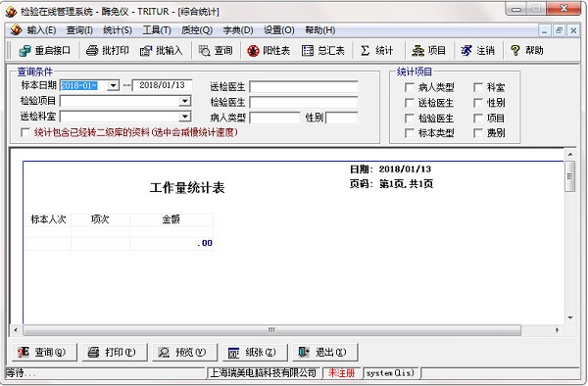The image size is (588, 386).
Task: Click the 标本人次 column header
Action: tap(48, 219)
